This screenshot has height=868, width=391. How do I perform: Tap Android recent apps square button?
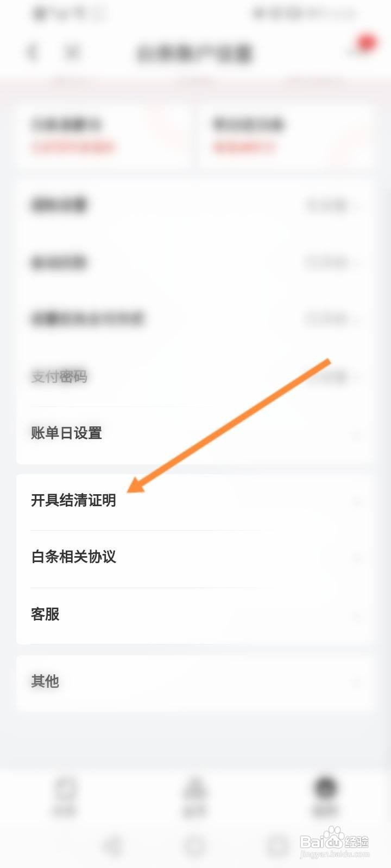coord(278,845)
